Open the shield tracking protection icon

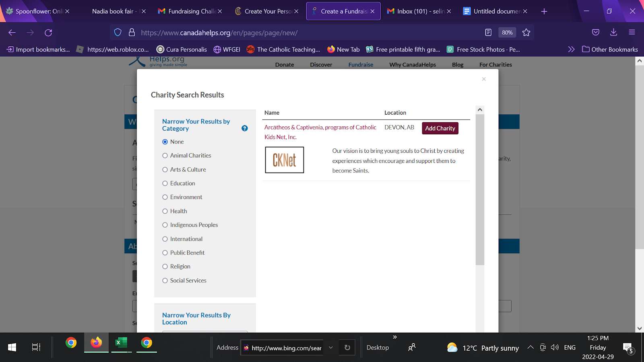coord(118,33)
